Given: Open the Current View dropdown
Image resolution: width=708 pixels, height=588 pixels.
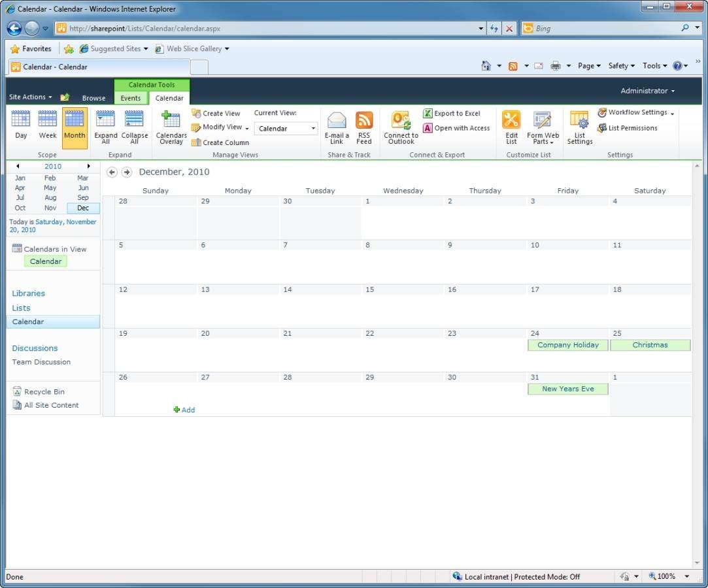Looking at the screenshot, I should [286, 129].
